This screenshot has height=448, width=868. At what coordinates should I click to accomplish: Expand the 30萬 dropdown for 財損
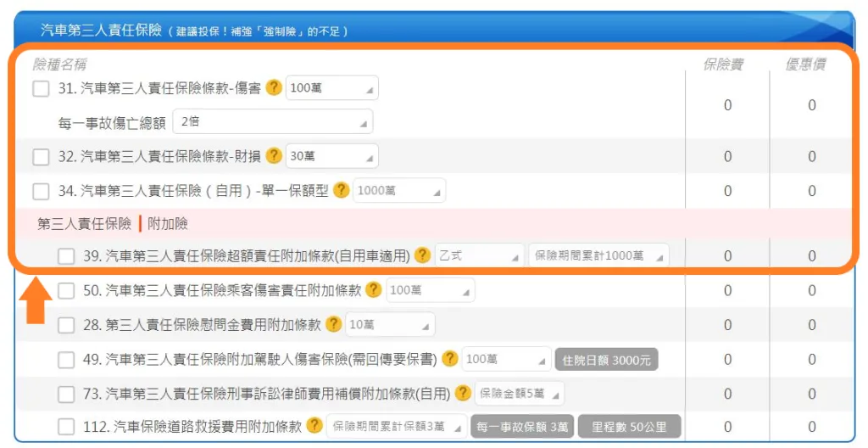coord(332,156)
